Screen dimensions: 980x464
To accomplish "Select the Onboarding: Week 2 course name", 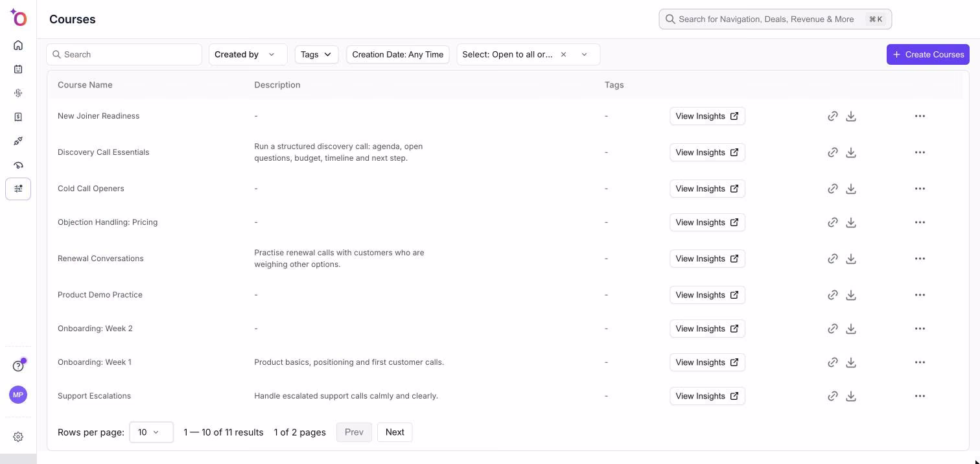I will pyautogui.click(x=95, y=329).
